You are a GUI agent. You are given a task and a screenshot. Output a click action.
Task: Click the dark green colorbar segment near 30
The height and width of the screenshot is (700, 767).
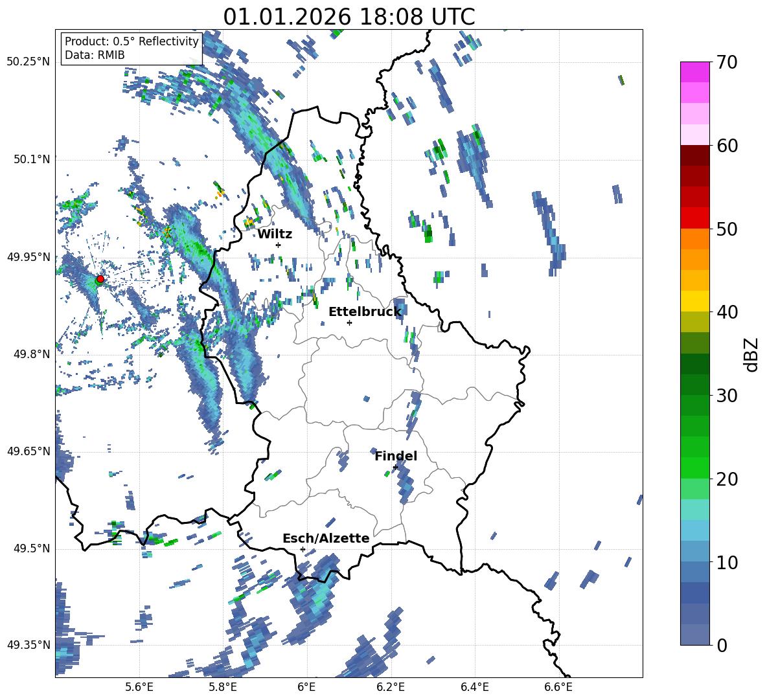pyautogui.click(x=694, y=385)
